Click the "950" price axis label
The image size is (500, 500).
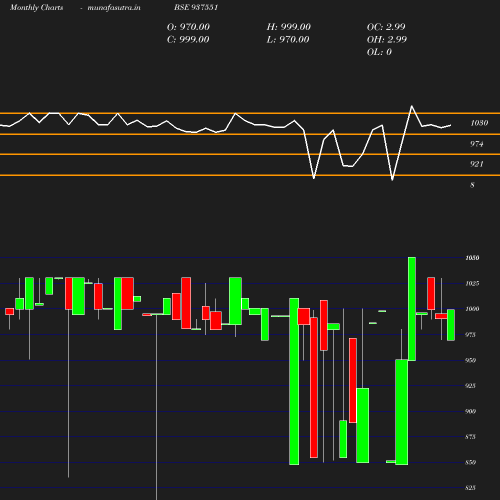470,360
